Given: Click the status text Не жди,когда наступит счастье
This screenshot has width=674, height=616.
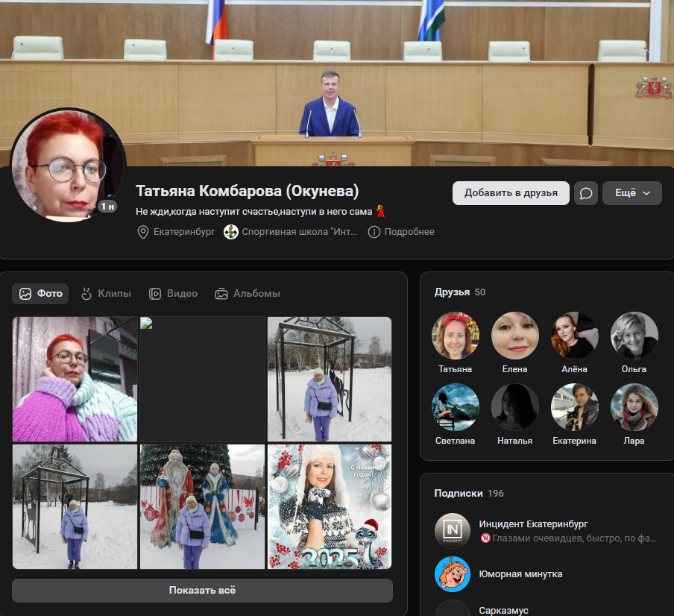Looking at the screenshot, I should click(260, 212).
